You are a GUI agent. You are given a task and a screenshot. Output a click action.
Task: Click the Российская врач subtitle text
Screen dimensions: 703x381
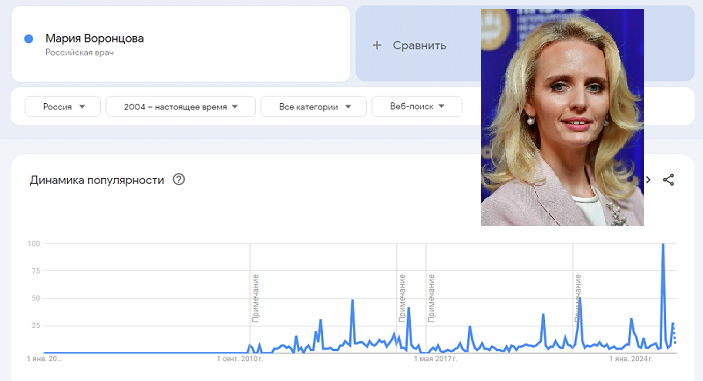click(79, 52)
